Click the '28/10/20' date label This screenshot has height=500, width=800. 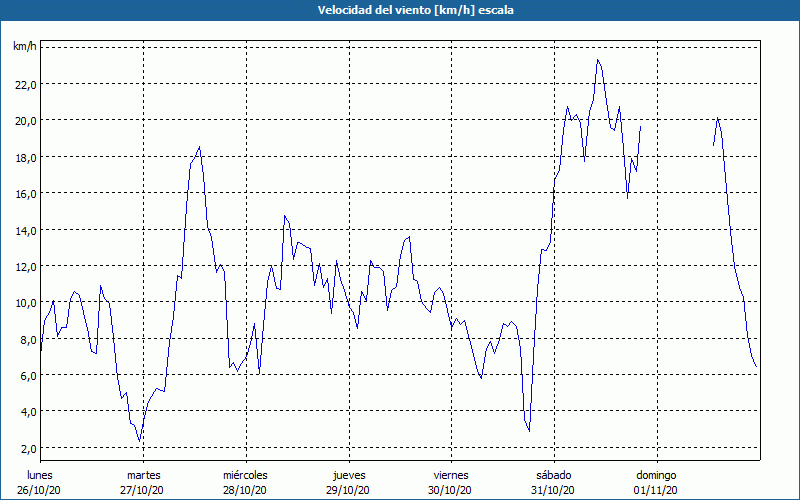coord(245,490)
